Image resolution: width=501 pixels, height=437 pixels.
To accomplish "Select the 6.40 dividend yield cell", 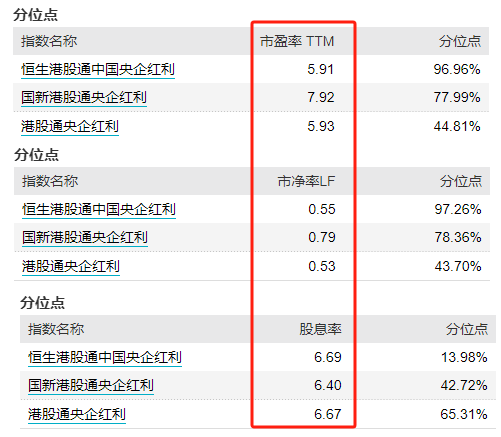I will 328,385.
